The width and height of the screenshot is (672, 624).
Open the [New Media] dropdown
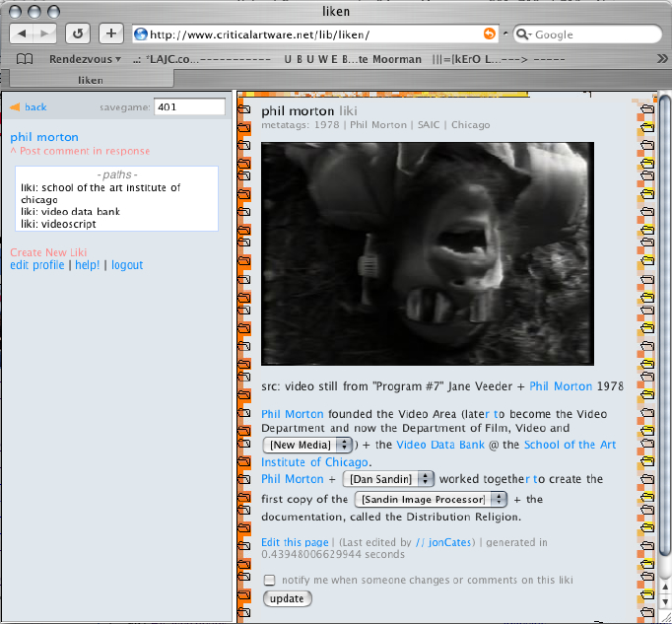click(x=307, y=445)
